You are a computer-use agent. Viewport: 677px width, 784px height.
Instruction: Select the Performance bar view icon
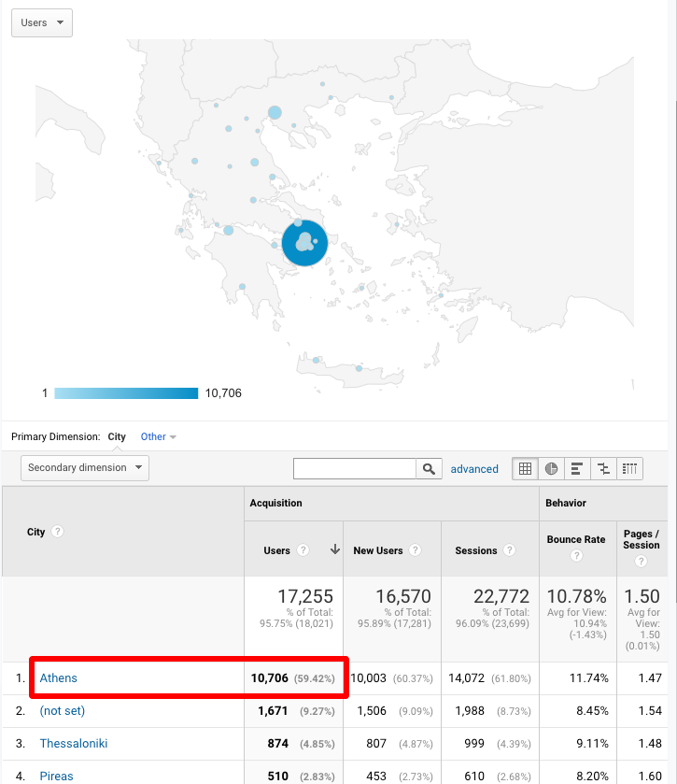tap(577, 469)
